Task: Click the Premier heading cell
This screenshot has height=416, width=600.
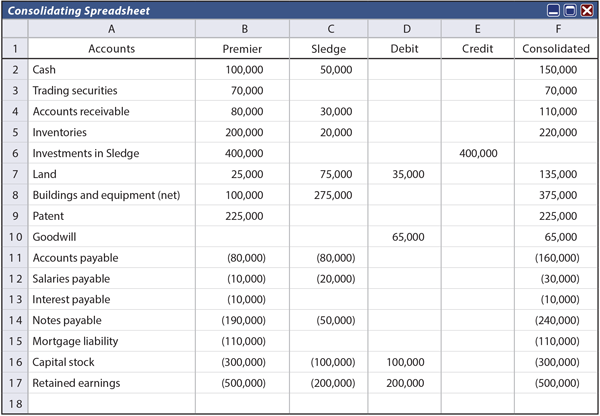Action: point(243,49)
